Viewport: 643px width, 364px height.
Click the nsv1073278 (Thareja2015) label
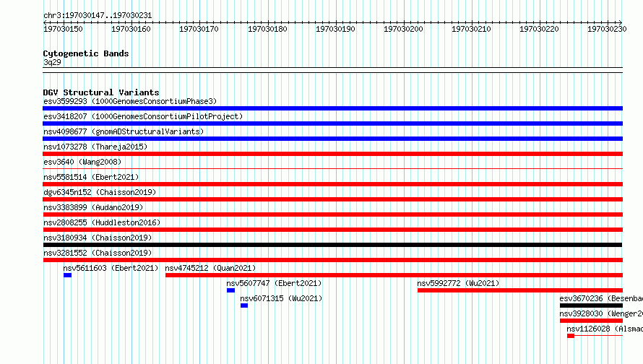pyautogui.click(x=95, y=147)
